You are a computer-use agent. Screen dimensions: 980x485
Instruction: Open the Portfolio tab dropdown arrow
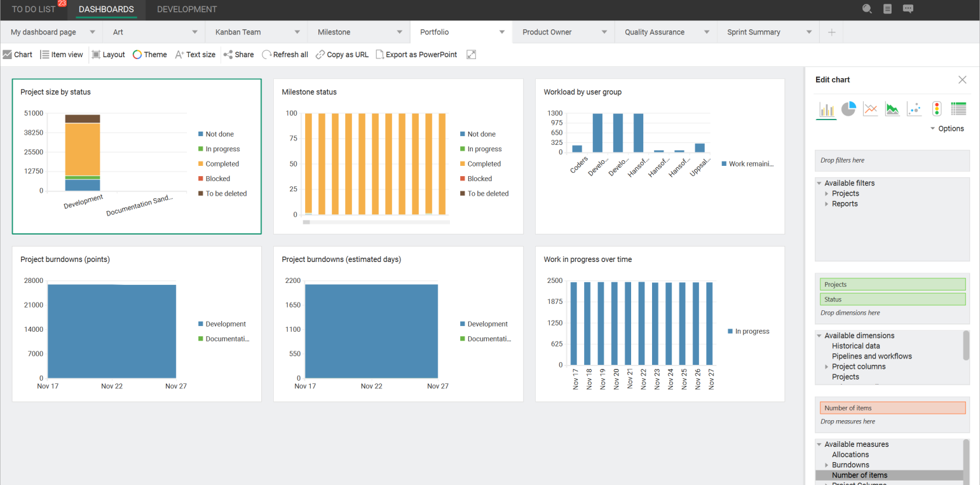(502, 32)
